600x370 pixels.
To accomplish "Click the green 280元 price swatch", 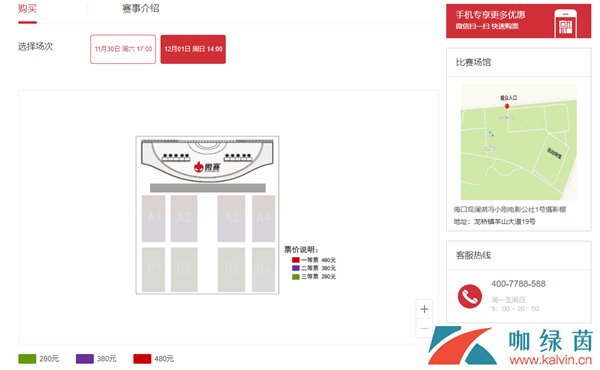I will 27,359.
